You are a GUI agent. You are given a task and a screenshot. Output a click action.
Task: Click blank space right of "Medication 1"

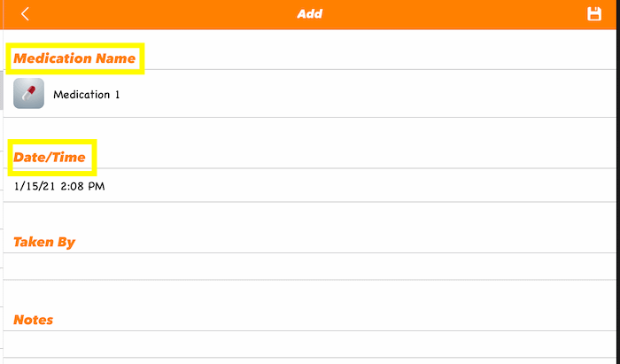[x=354, y=94]
